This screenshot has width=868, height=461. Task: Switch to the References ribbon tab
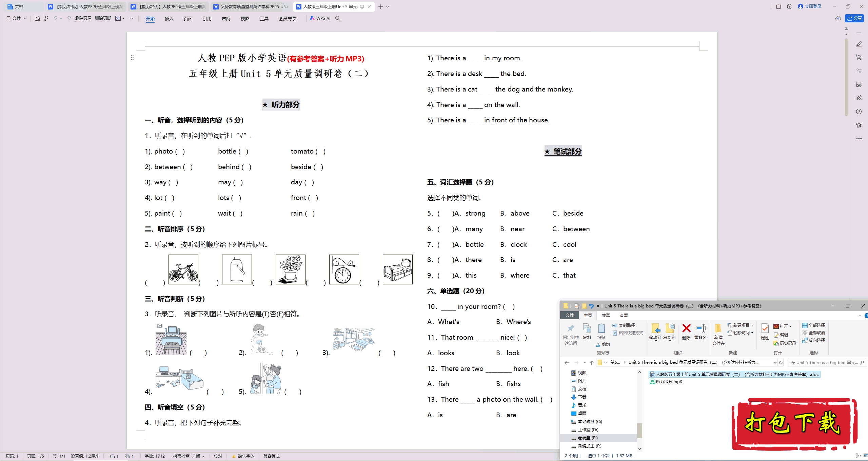(207, 19)
